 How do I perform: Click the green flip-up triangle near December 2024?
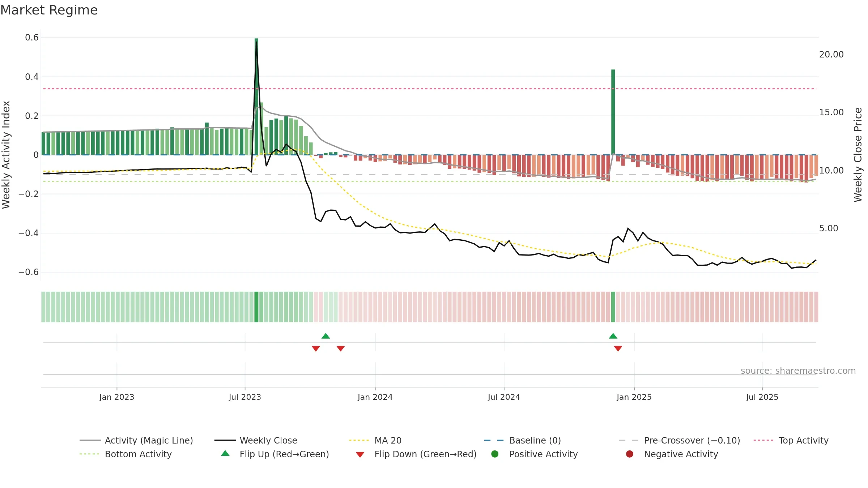613,336
